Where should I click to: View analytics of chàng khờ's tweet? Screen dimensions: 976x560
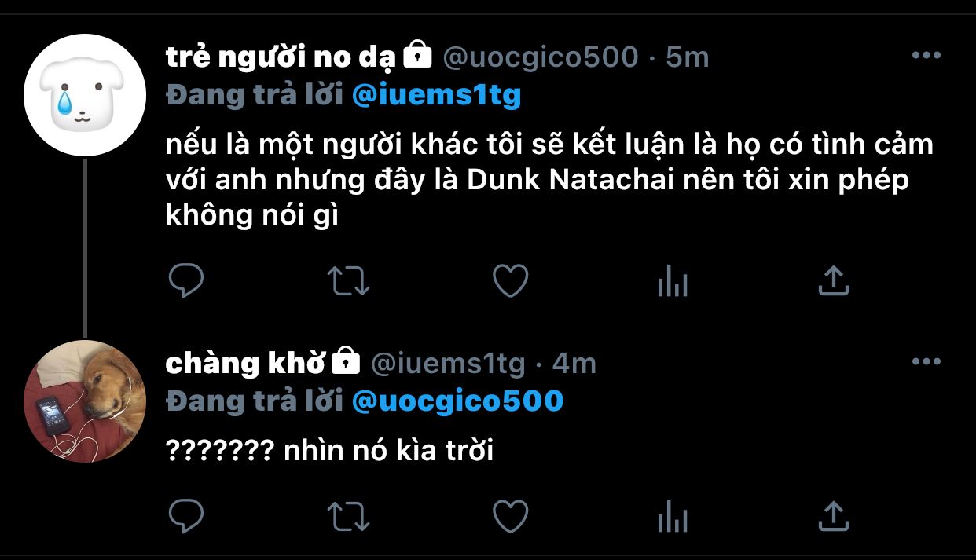pyautogui.click(x=673, y=516)
